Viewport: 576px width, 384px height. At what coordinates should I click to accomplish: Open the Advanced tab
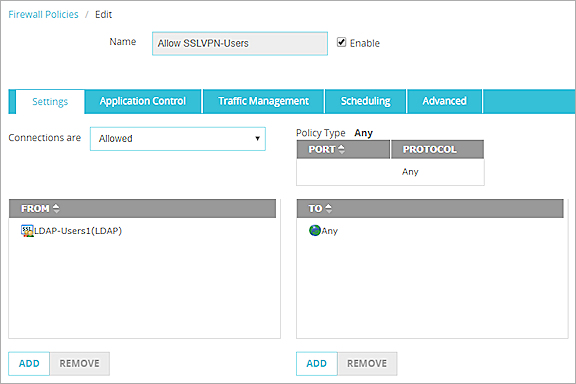point(444,101)
